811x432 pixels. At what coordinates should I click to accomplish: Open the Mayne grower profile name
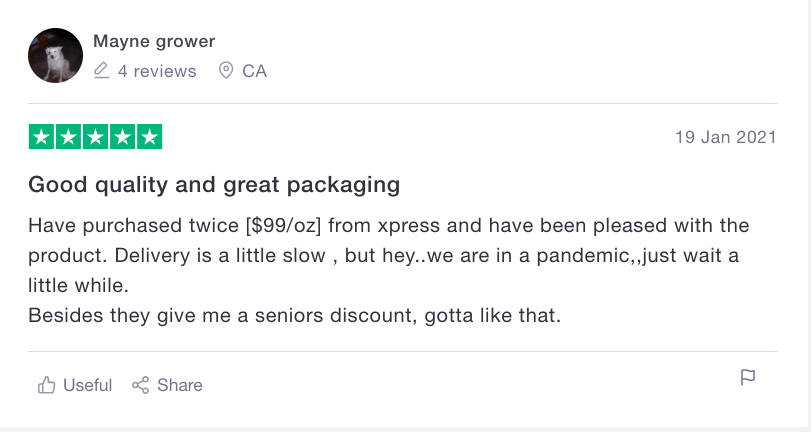(154, 41)
